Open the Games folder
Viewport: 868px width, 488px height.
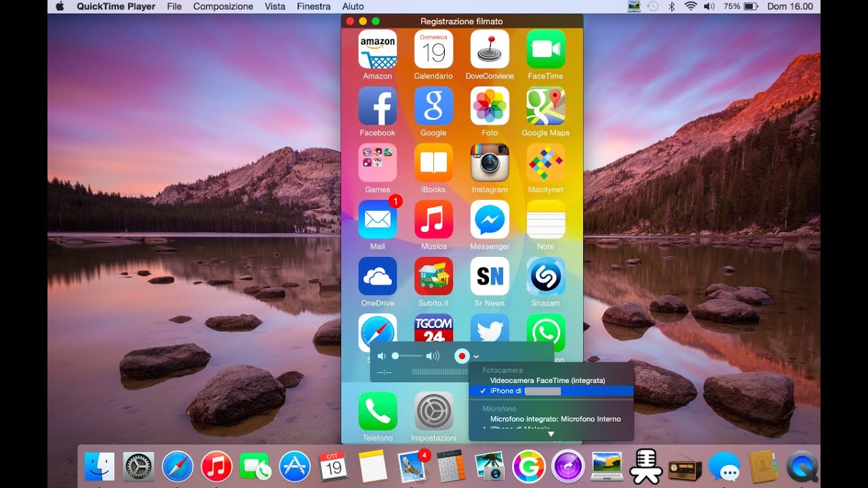tap(378, 163)
